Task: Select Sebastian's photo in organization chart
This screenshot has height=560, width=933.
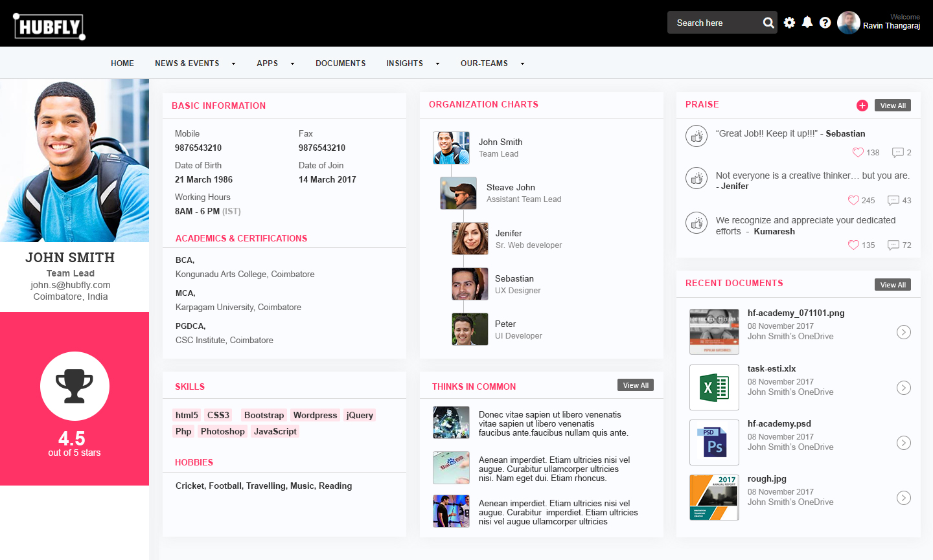Action: [x=470, y=284]
